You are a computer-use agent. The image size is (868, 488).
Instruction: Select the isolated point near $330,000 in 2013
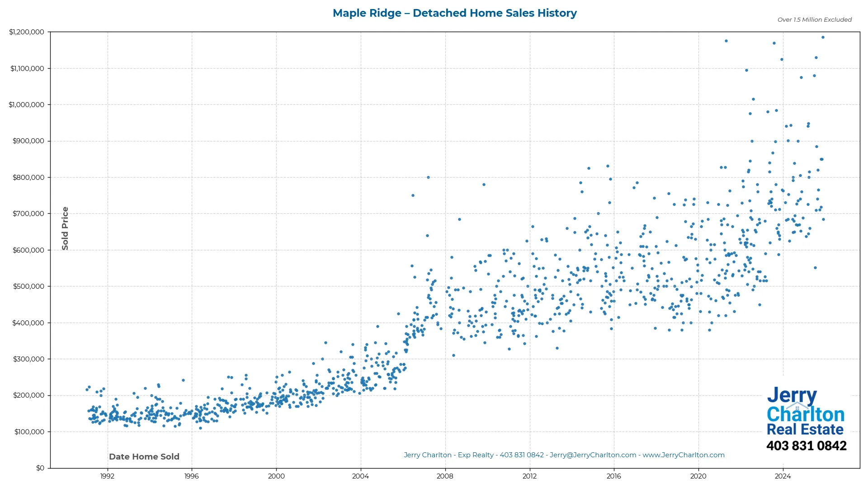[x=556, y=348]
